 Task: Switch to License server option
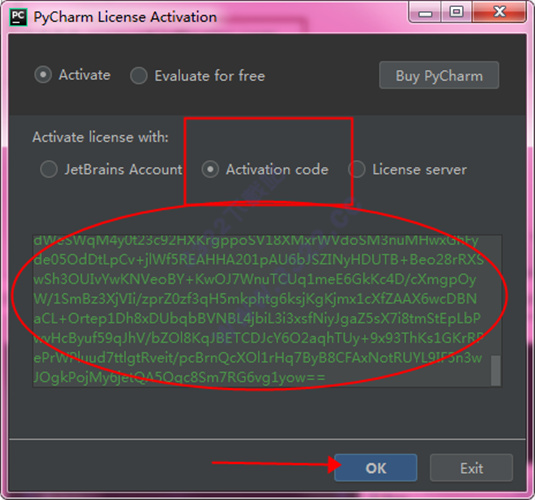pyautogui.click(x=357, y=169)
